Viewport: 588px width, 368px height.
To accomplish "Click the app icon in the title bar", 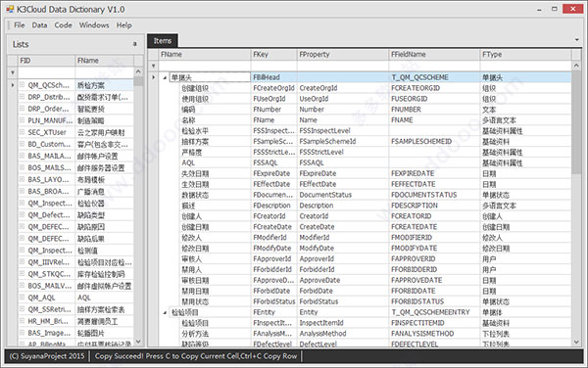I will (10, 9).
